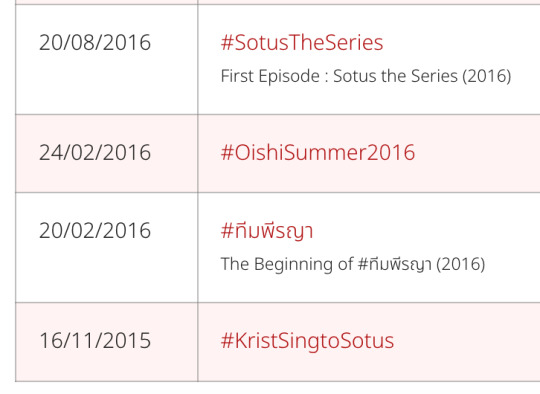
Task: Select the 24/02/2016 date cell text
Action: [95, 153]
